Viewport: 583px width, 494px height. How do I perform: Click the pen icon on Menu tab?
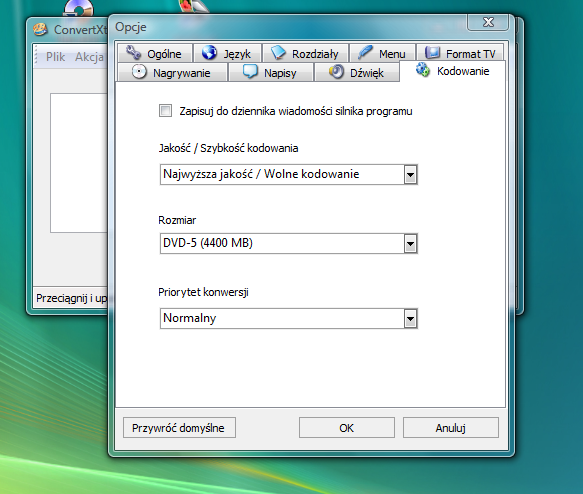tap(365, 52)
